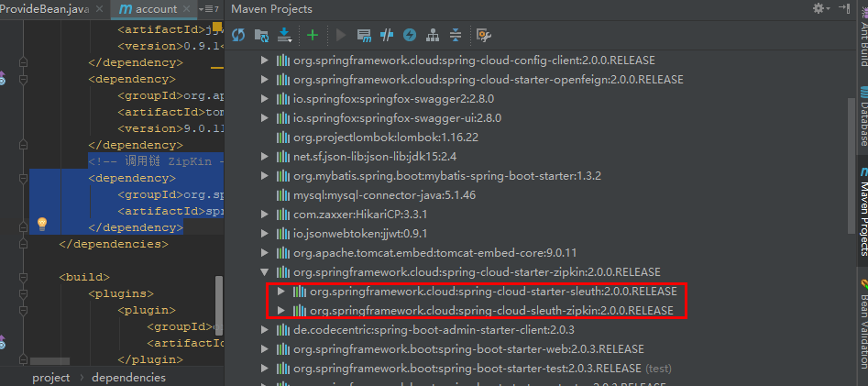Click editor horizontal scrollbar thumb

(49, 361)
